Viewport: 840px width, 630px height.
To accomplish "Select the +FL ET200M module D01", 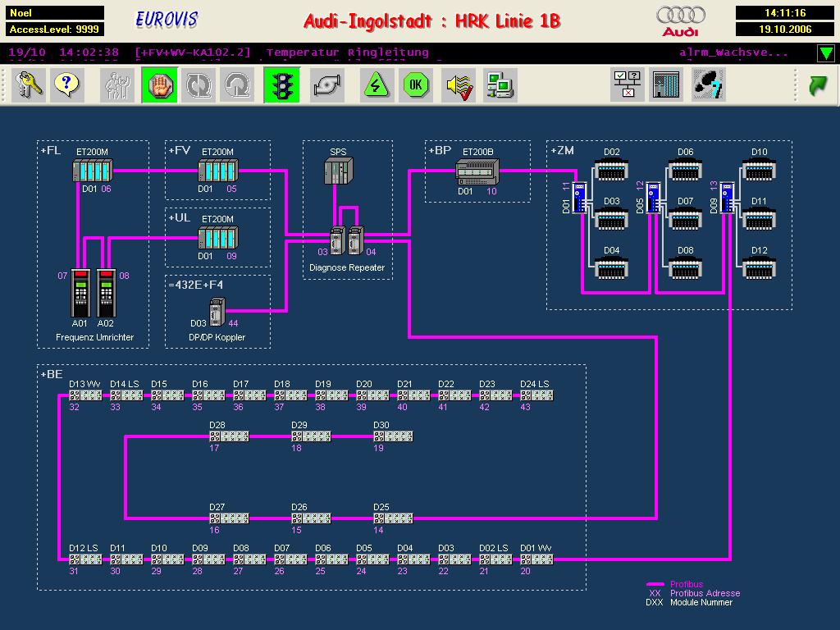I will pyautogui.click(x=93, y=171).
